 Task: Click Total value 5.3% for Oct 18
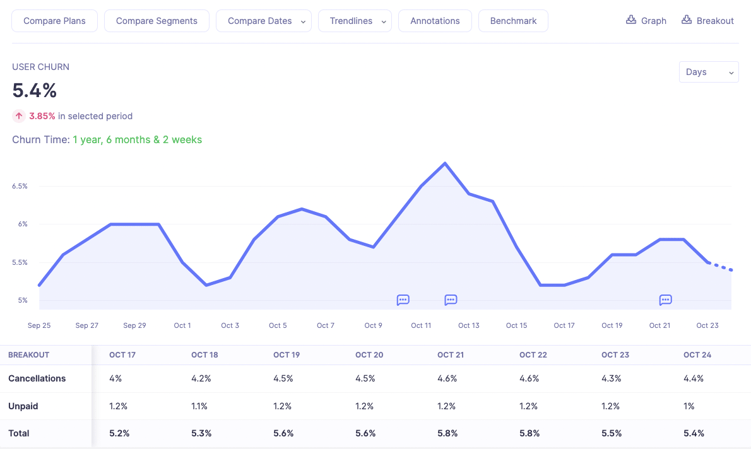click(201, 433)
